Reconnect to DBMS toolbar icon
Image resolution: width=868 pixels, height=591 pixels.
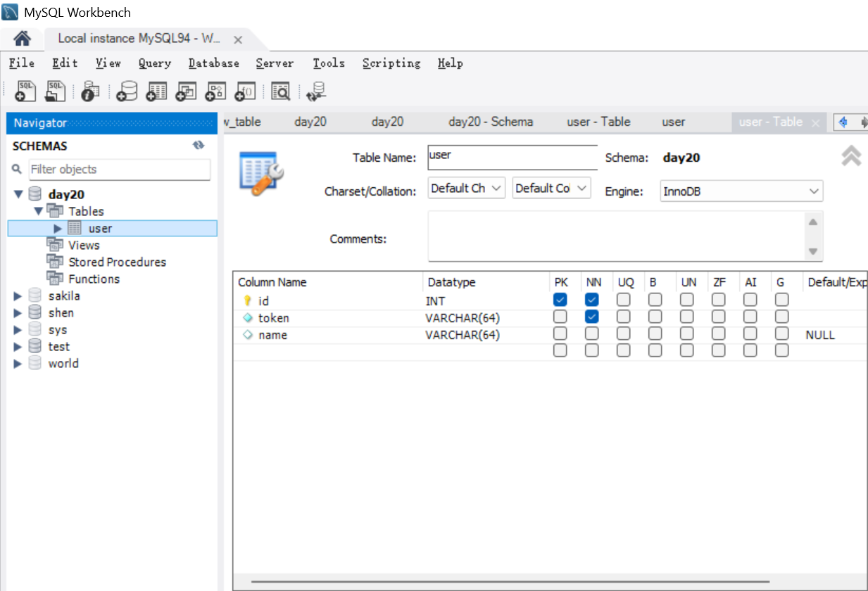click(x=316, y=91)
